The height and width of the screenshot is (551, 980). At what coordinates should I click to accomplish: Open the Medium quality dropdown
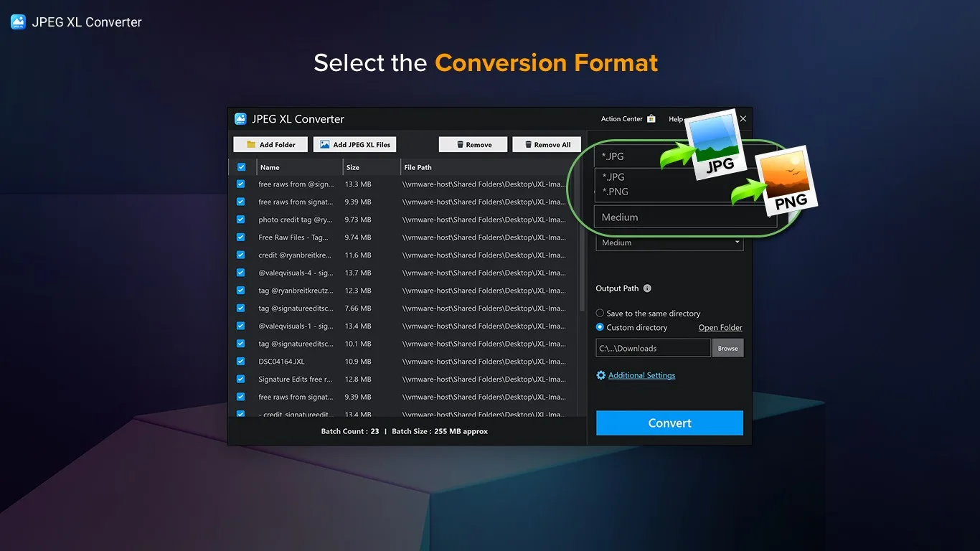click(669, 242)
